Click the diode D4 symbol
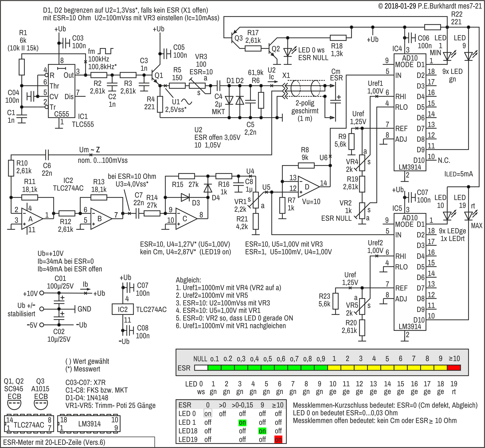Viewport: 485px width, 448px height. tap(208, 188)
